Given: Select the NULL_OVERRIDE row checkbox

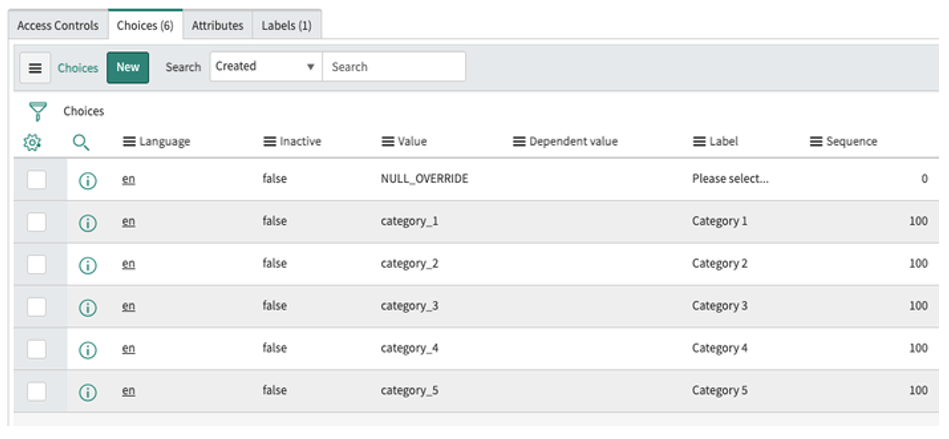Looking at the screenshot, I should pyautogui.click(x=37, y=180).
